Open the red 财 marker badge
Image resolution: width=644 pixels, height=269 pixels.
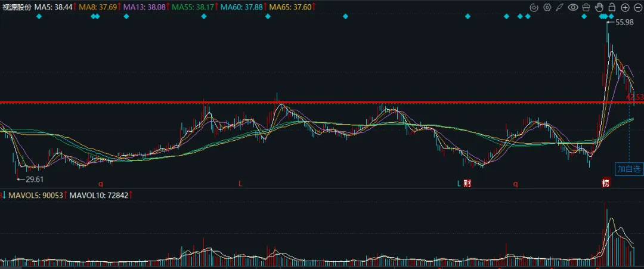coord(466,183)
